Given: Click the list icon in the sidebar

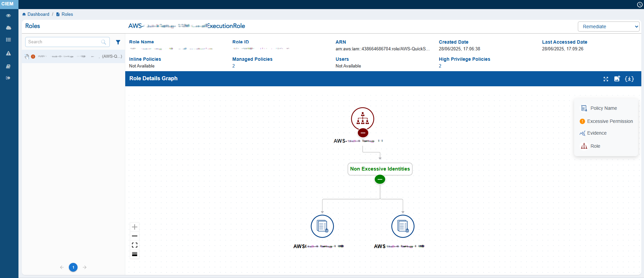Looking at the screenshot, I should click(8, 40).
